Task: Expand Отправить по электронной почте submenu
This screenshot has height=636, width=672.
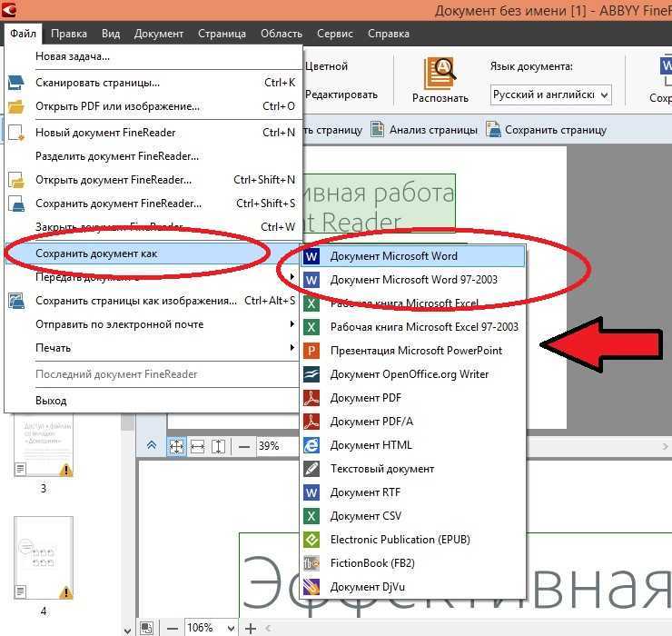Action: 152,324
